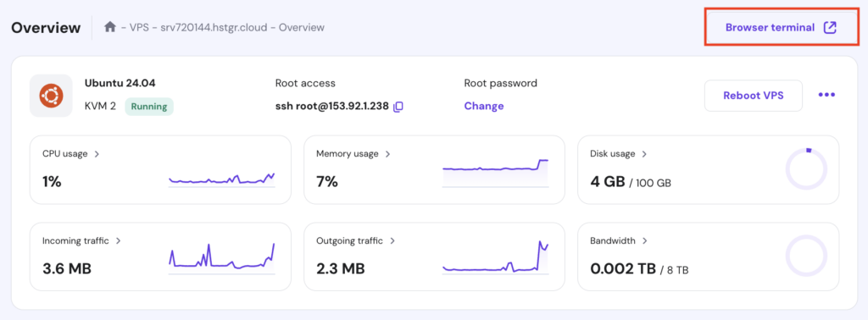Open the three-dots more options menu
The image size is (868, 320).
826,95
